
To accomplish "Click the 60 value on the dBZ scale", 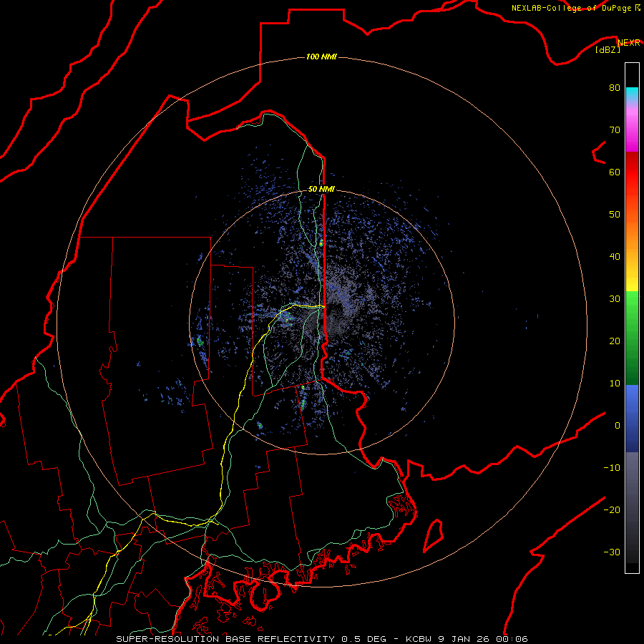I will [x=615, y=172].
